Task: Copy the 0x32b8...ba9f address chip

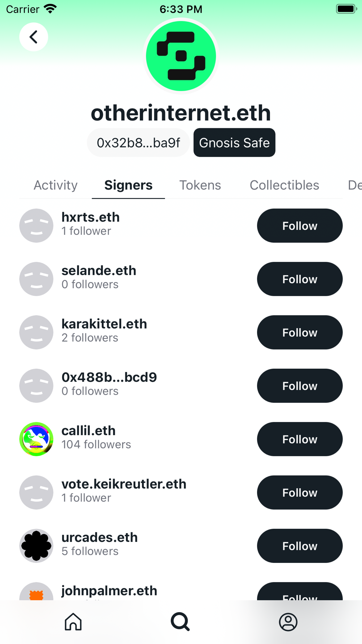Action: (138, 142)
